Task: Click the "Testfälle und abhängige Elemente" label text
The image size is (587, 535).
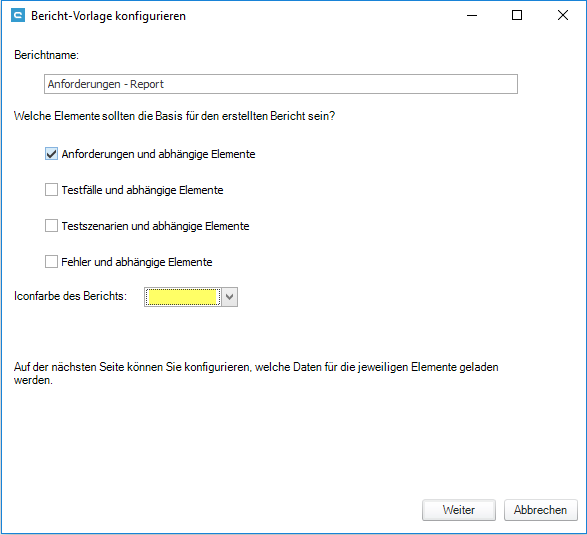Action: click(142, 190)
